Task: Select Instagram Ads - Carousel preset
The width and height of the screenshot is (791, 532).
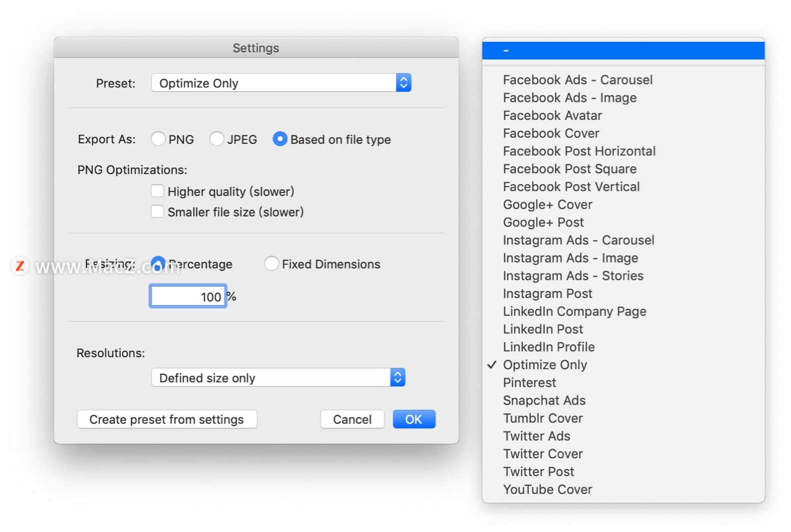Action: click(x=623, y=240)
